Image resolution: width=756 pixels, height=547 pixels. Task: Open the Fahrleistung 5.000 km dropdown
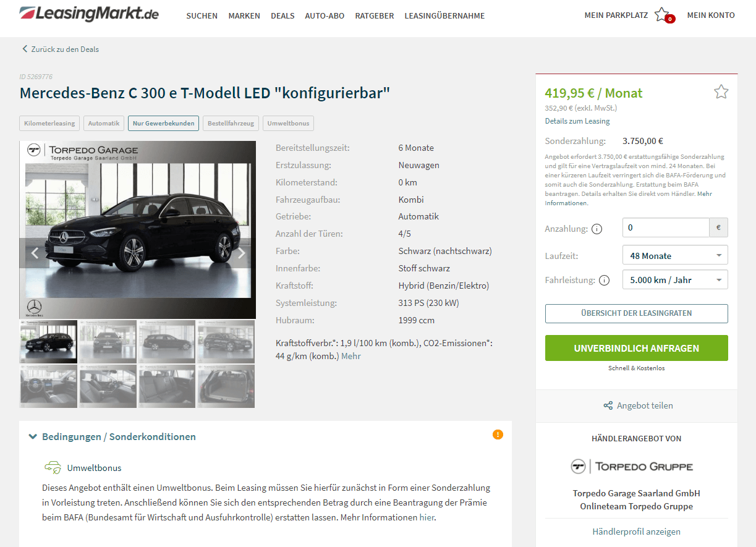pos(675,279)
